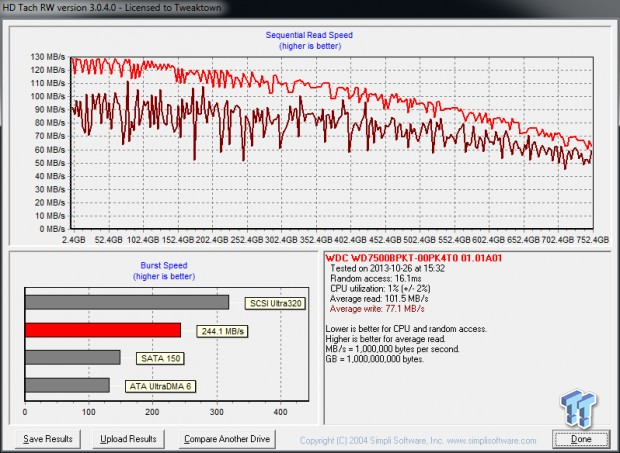This screenshot has height=453, width=620.
Task: Open Compare Another Drive
Action: (x=227, y=439)
